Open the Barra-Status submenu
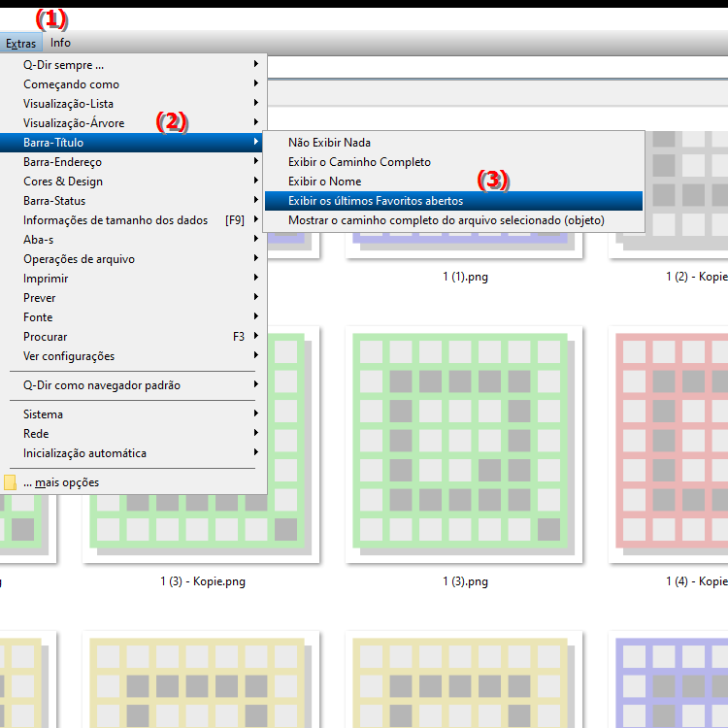The width and height of the screenshot is (728, 728). coord(133,201)
